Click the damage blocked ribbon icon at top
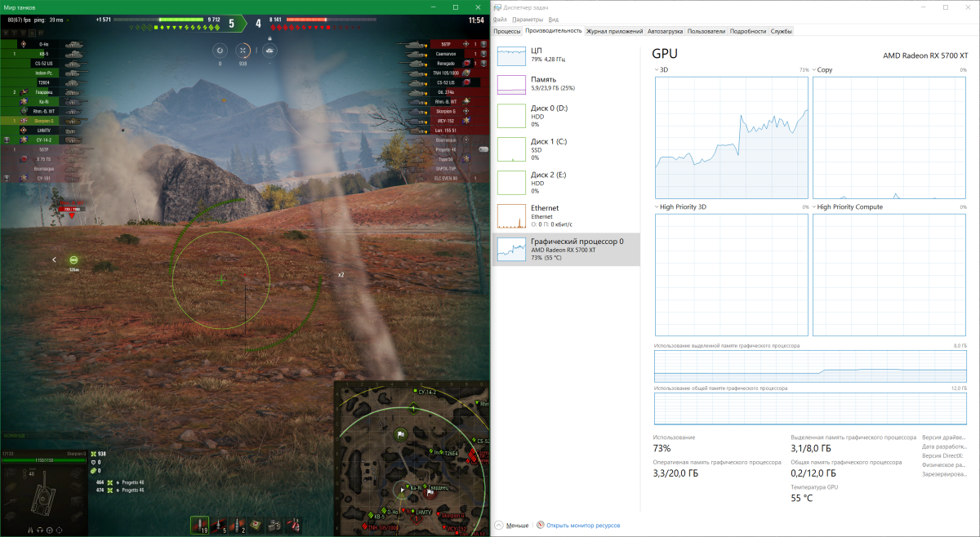 coord(219,51)
